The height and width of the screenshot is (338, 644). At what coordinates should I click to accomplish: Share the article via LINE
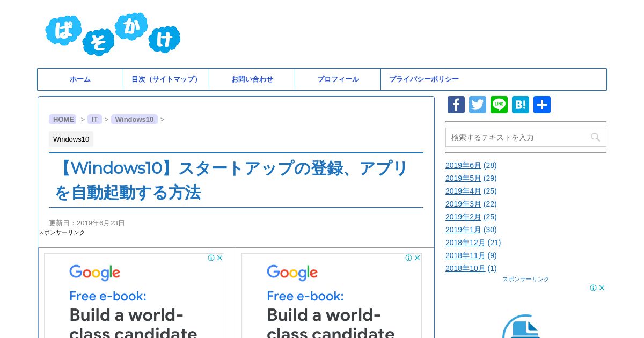[x=499, y=105]
